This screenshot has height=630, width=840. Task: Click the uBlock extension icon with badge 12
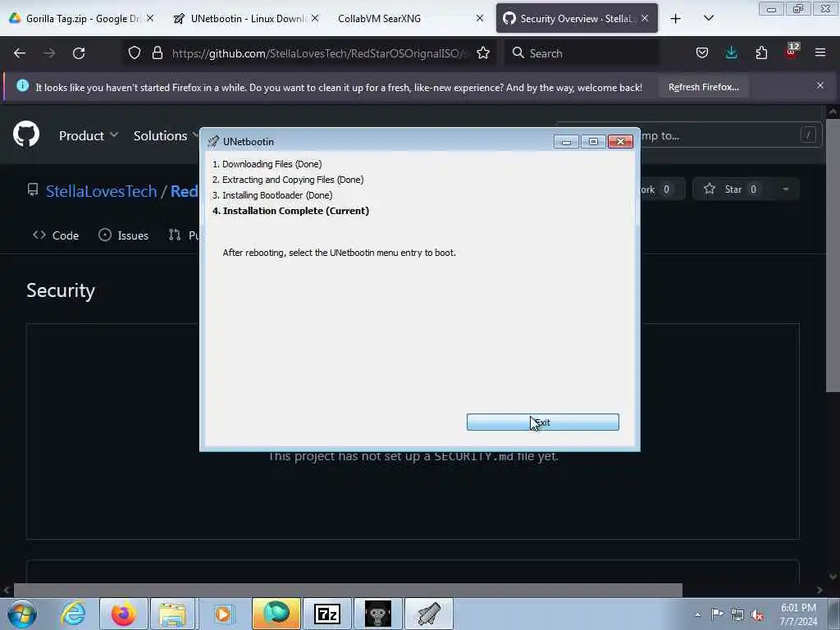point(792,52)
